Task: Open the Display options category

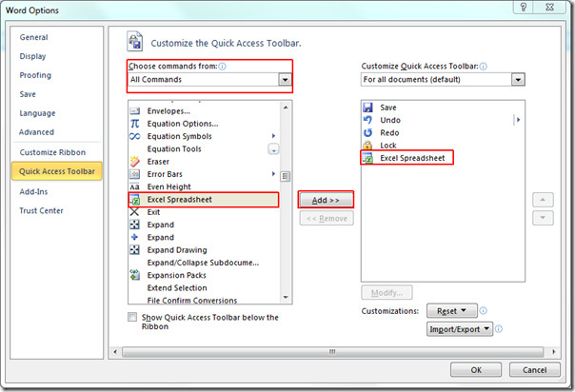Action: coord(32,56)
